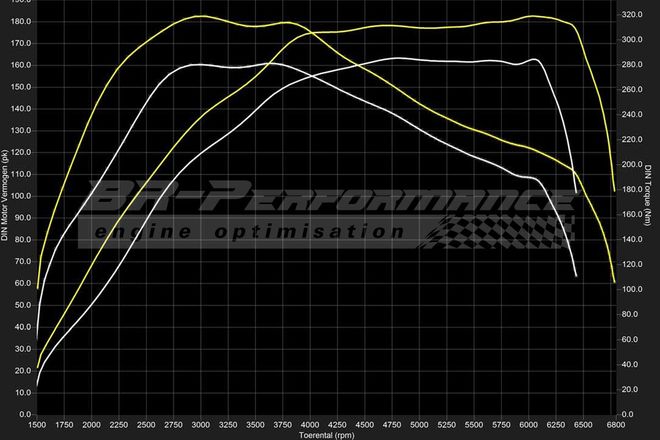Image resolution: width=660 pixels, height=440 pixels.
Task: Click the 1500 rpm x-axis tick label
Action: click(x=38, y=424)
